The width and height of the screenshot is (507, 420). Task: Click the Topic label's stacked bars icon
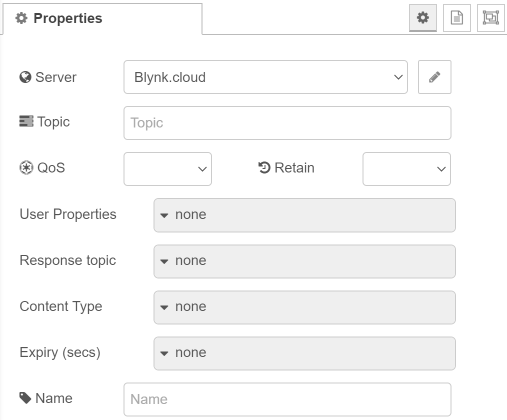(26, 121)
